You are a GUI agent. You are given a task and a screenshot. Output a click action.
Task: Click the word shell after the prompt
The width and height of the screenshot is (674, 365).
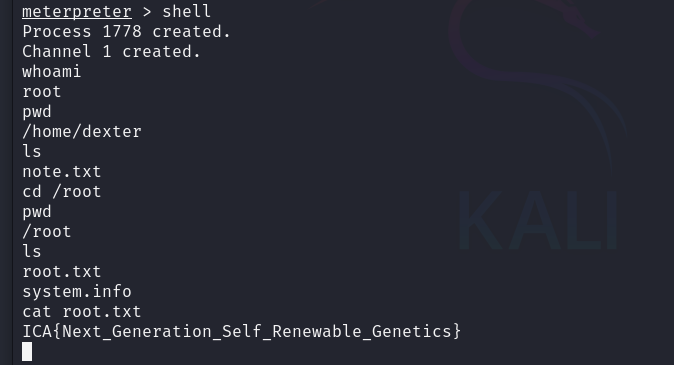tap(187, 11)
